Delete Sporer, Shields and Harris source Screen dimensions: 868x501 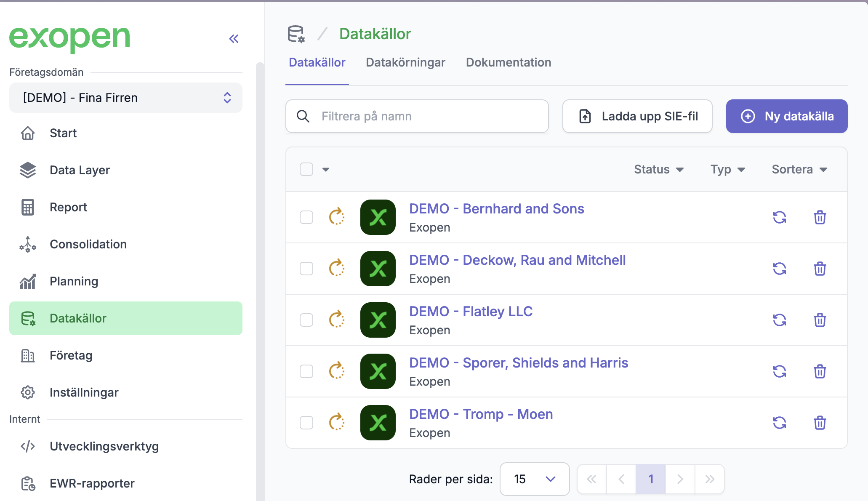[820, 371]
